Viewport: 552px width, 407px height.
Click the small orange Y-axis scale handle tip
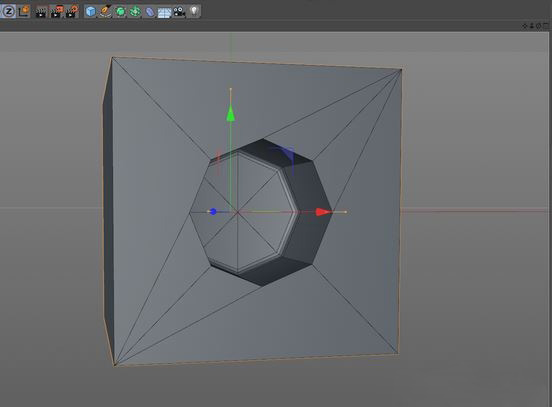point(231,89)
